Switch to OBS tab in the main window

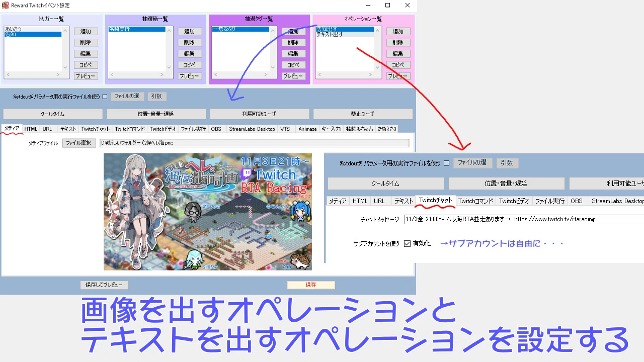point(216,129)
